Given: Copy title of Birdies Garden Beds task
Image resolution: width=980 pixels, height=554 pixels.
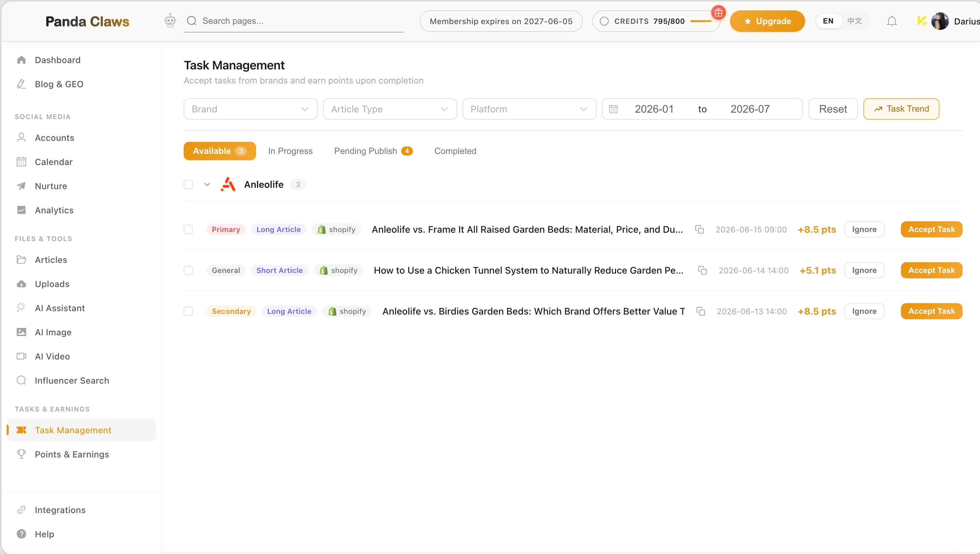Looking at the screenshot, I should pos(701,312).
